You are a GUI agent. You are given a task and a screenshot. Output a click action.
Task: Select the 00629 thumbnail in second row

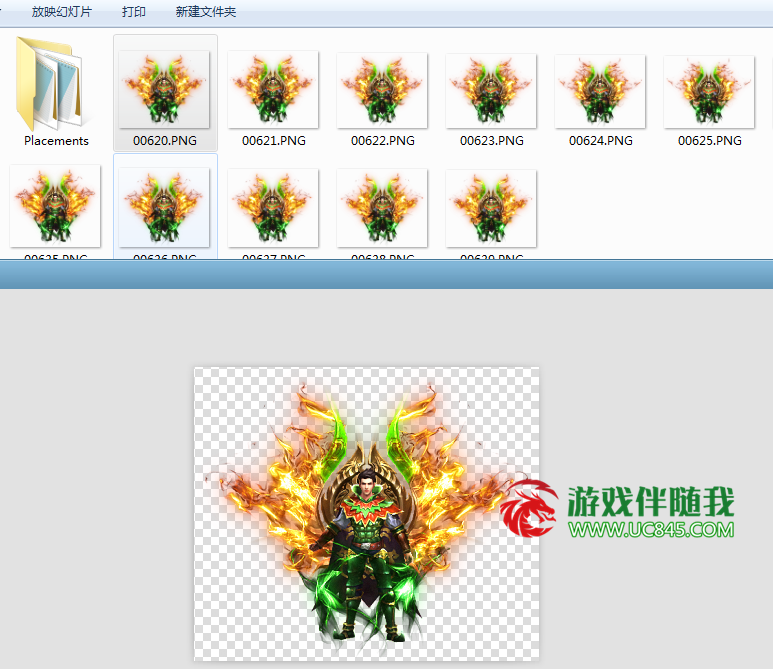point(491,208)
